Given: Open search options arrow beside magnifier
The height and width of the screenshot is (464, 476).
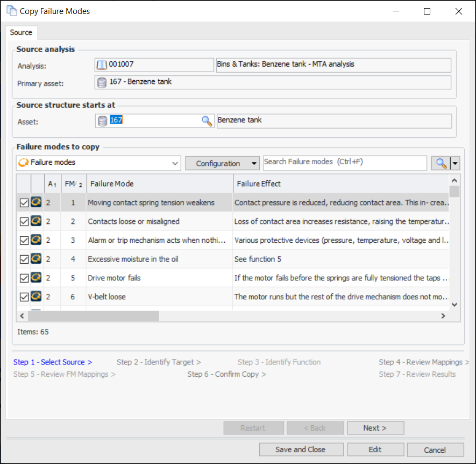Looking at the screenshot, I should point(456,163).
